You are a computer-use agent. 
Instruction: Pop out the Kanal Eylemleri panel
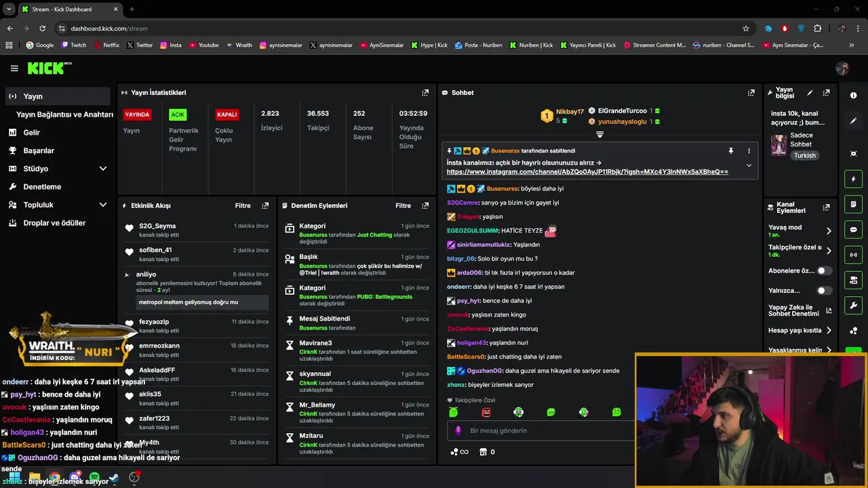click(x=826, y=207)
